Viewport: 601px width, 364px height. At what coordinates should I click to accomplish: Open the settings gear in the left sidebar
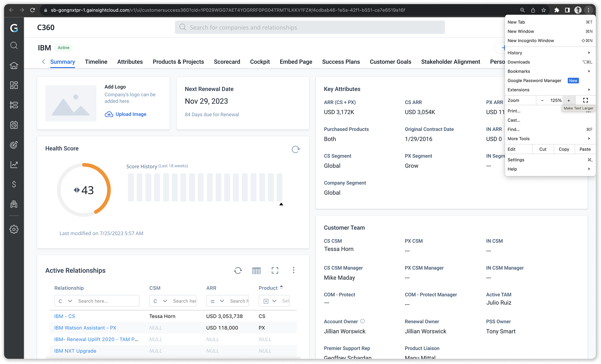click(x=14, y=229)
